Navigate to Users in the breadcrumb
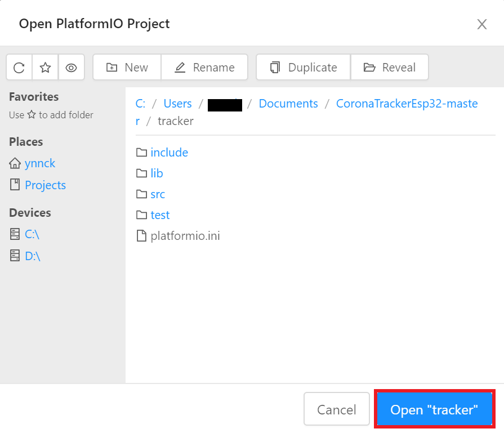This screenshot has width=504, height=433. pyautogui.click(x=177, y=104)
